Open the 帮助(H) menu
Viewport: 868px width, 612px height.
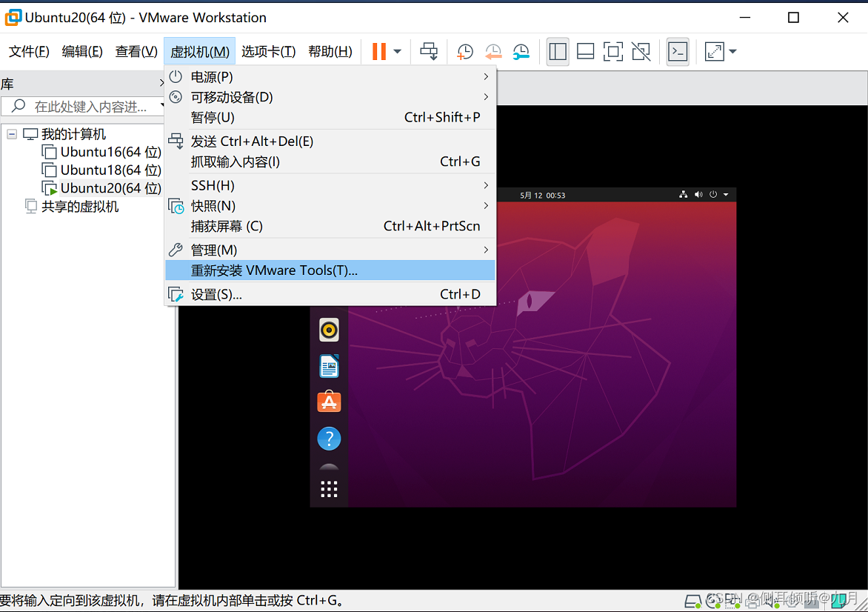(x=330, y=52)
